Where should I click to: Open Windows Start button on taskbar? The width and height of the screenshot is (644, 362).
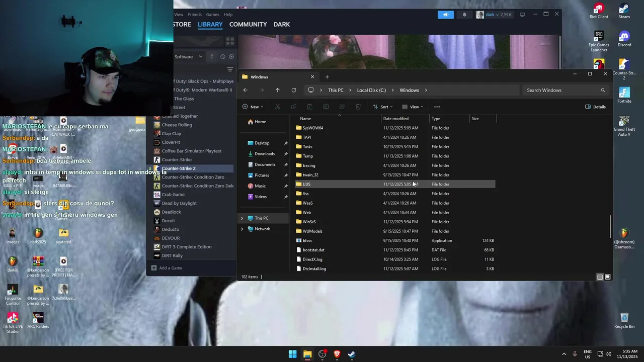292,354
